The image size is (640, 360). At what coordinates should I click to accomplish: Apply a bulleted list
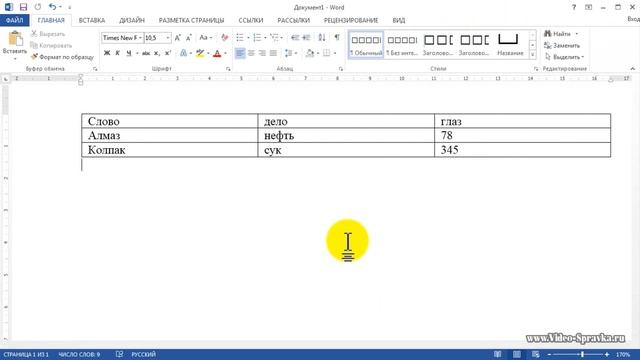tap(240, 38)
